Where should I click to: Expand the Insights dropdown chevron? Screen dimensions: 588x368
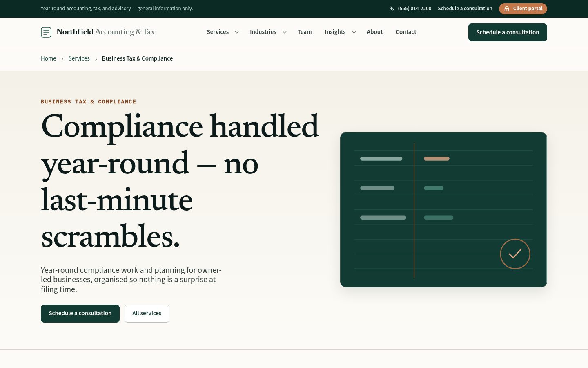pos(354,32)
